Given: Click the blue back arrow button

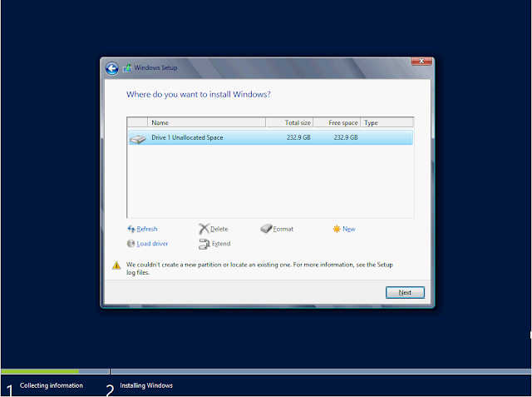Looking at the screenshot, I should (x=111, y=68).
